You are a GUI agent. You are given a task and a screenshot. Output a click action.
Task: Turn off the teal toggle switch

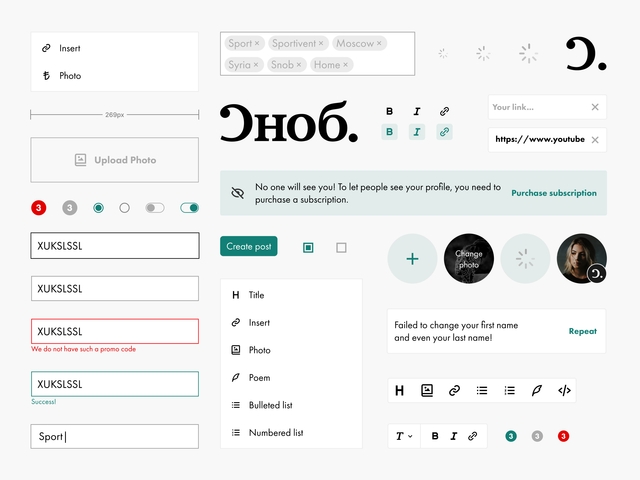(189, 208)
